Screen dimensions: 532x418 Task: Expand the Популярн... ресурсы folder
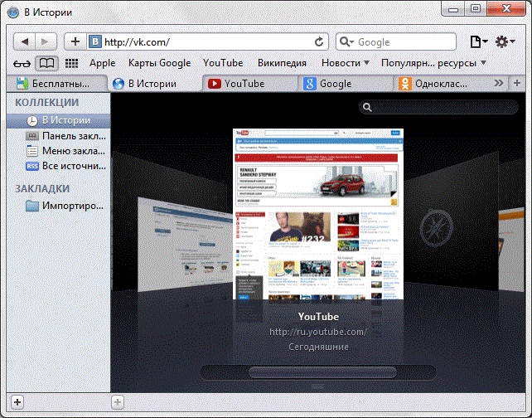pos(433,63)
